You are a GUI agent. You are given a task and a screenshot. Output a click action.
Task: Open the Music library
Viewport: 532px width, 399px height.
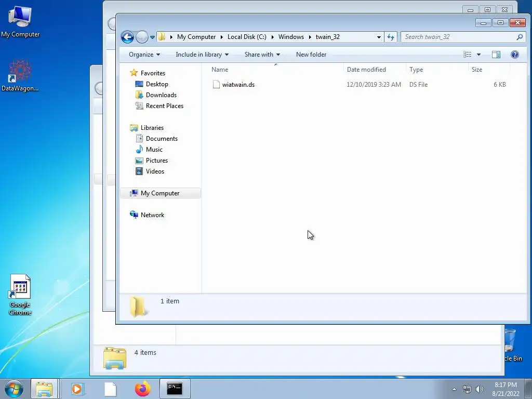154,150
